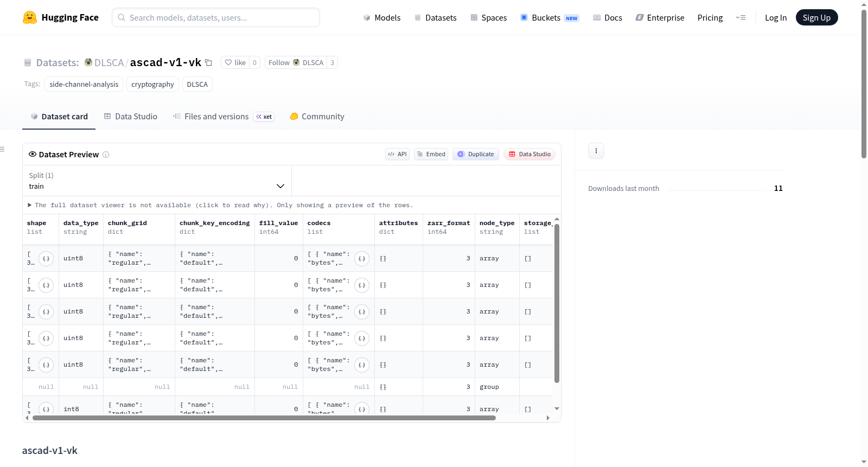
Task: Expand the codecs cell in fourth row
Action: coord(362,338)
